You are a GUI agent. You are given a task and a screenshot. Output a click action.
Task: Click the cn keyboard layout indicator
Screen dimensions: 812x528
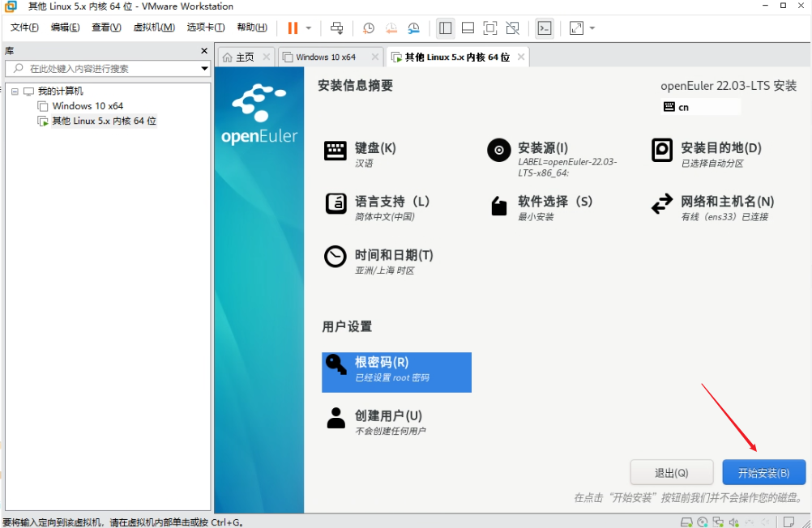(701, 107)
